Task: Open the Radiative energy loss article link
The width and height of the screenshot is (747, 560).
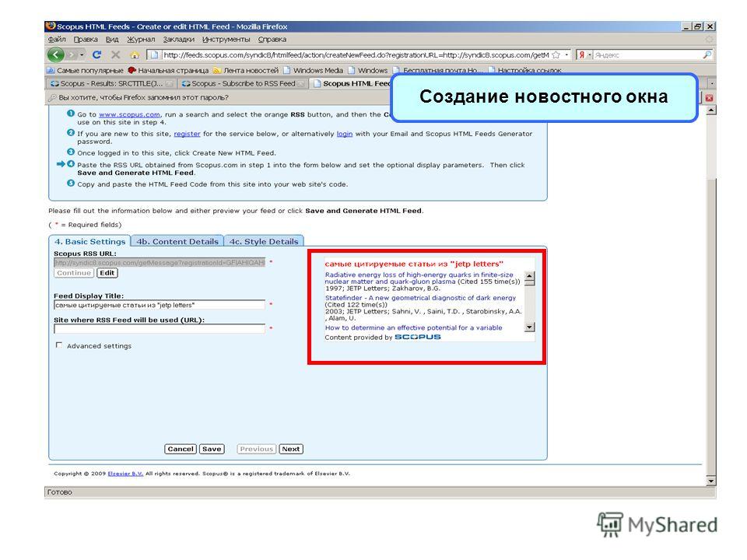Action: click(419, 278)
